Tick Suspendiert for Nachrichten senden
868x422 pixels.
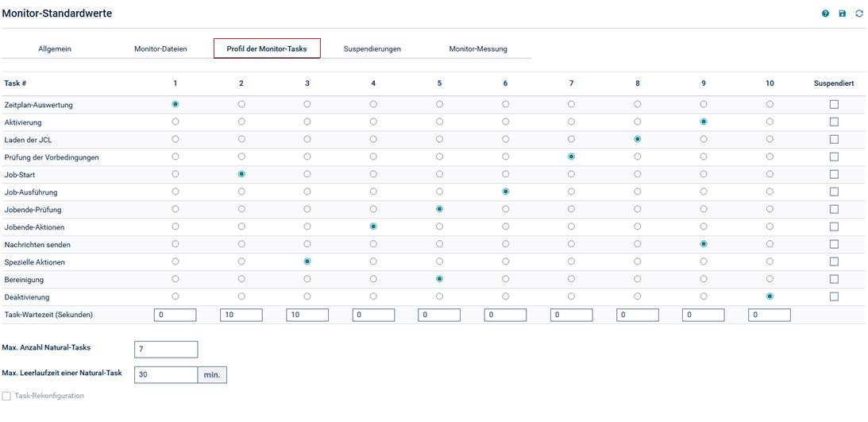[x=834, y=244]
